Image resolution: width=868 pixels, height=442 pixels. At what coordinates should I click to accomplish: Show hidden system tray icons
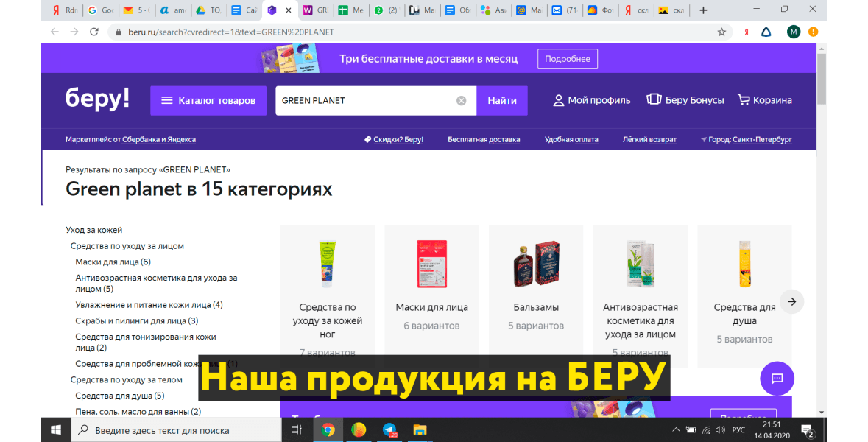(x=676, y=429)
